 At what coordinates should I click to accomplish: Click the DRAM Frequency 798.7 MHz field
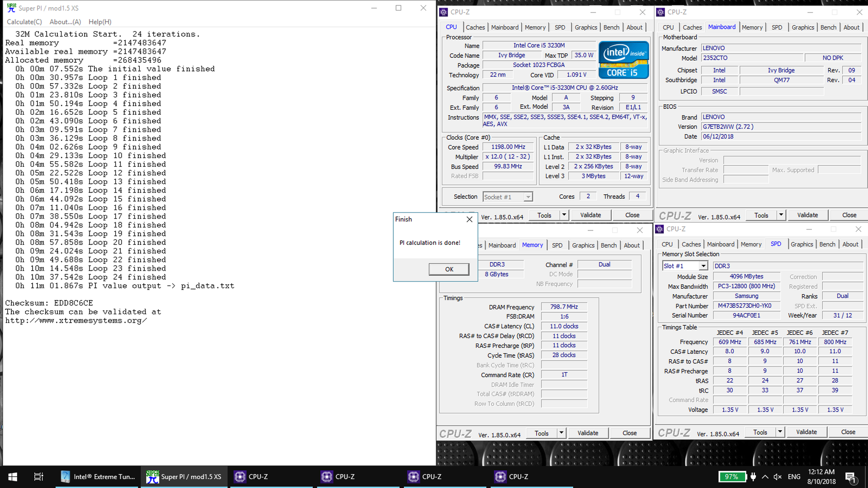(564, 307)
